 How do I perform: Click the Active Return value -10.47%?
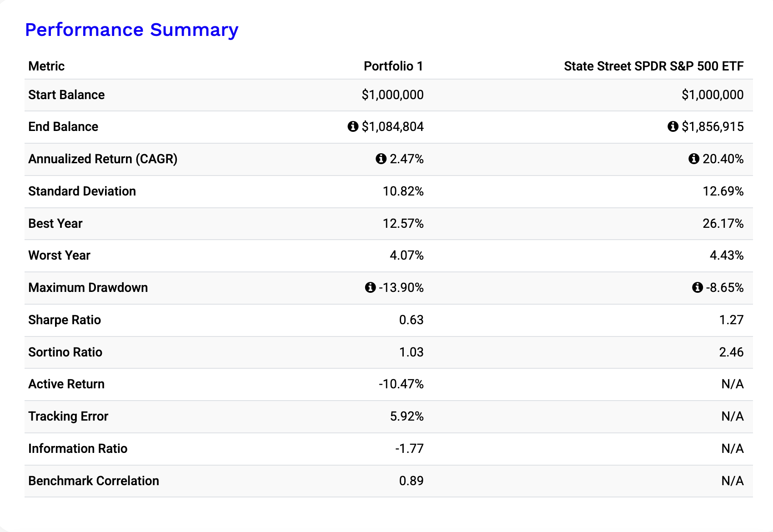tap(401, 384)
